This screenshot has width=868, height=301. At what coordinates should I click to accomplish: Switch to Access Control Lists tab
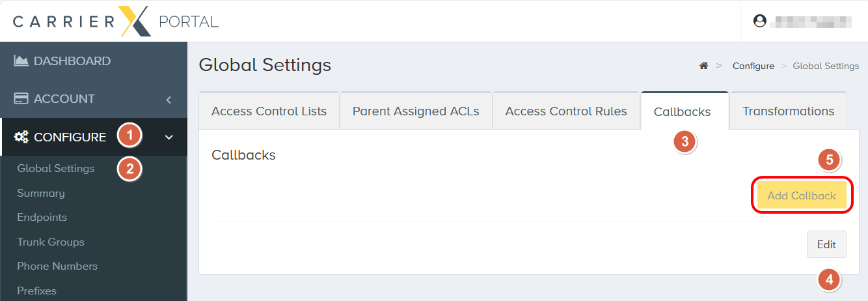pos(269,111)
